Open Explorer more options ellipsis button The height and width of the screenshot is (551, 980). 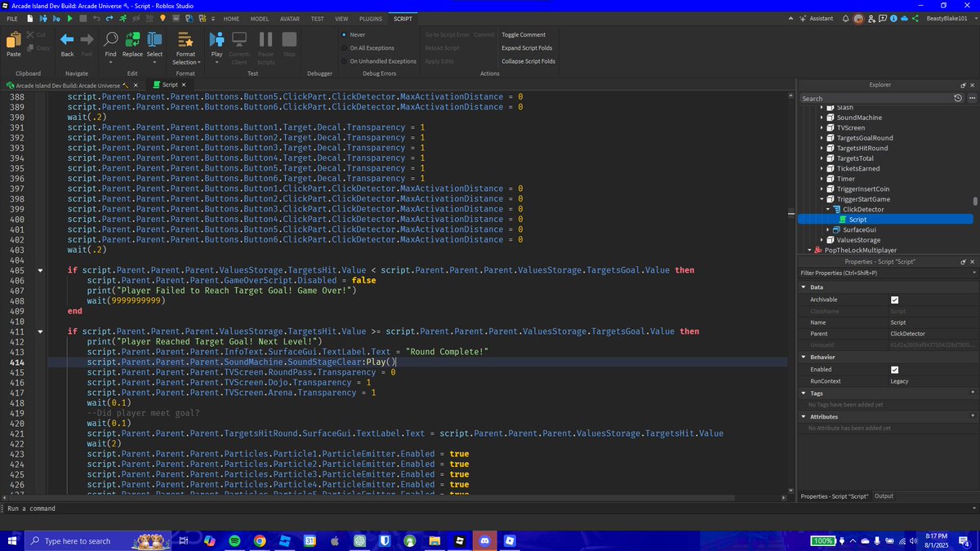coord(970,98)
